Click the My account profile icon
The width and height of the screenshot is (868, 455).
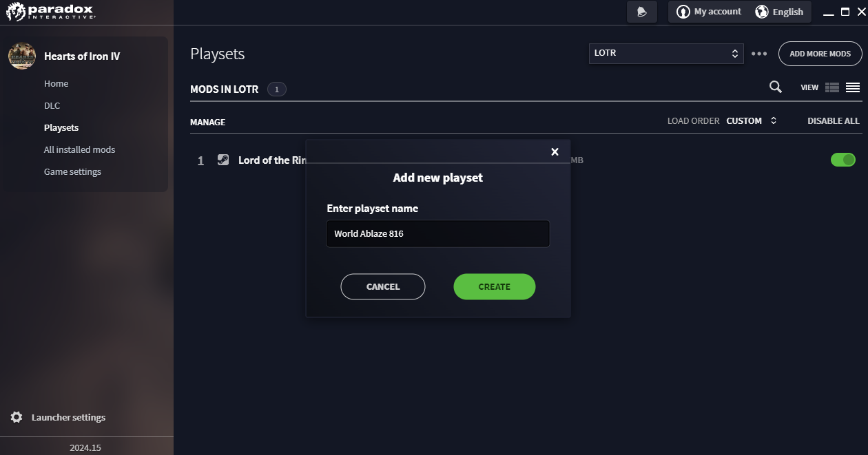[x=683, y=12]
